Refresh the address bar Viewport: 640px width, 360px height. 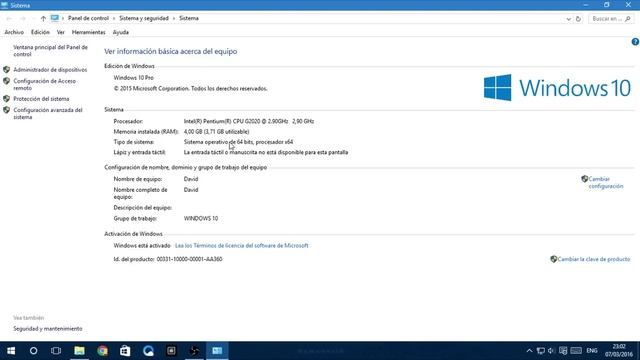[578, 19]
